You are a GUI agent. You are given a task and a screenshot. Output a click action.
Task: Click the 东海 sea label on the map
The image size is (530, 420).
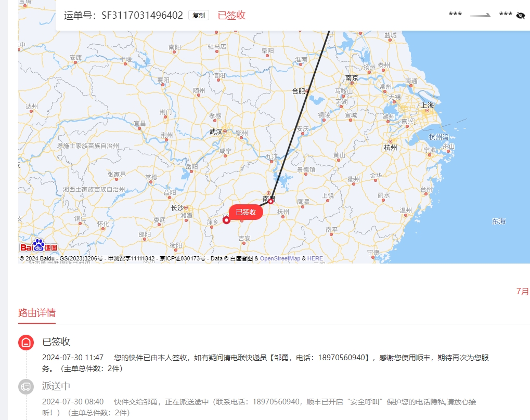pyautogui.click(x=499, y=221)
